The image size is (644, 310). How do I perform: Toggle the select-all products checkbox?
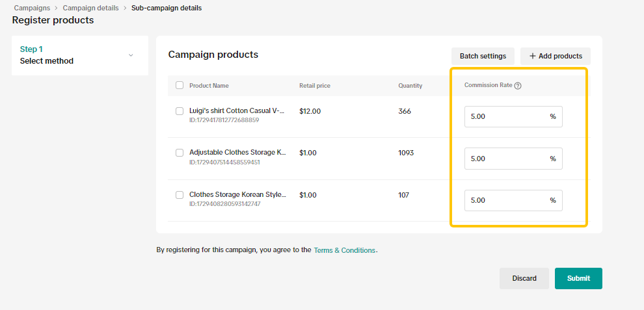pyautogui.click(x=180, y=86)
